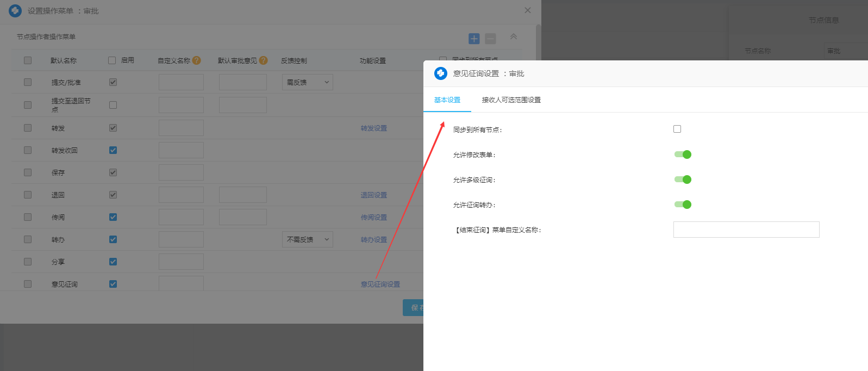Collapse the 节点操作者操作菜单 section with the double chevron
Screen dimensions: 868x371
click(x=513, y=36)
